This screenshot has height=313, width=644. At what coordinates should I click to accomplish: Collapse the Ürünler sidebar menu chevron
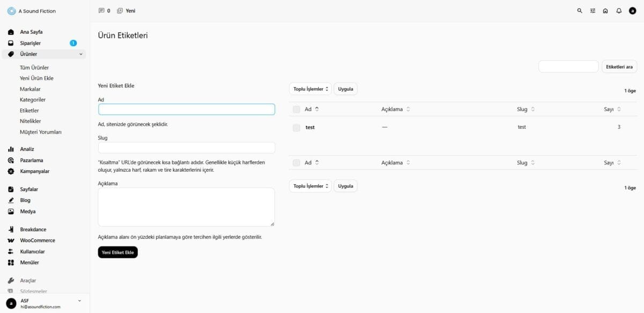pos(81,54)
